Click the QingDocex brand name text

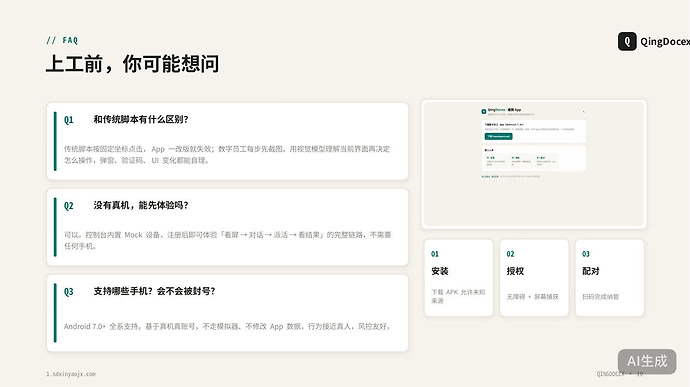pyautogui.click(x=665, y=41)
